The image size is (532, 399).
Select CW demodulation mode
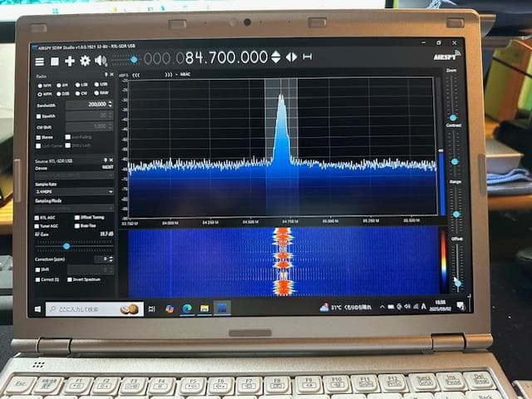tap(81, 93)
